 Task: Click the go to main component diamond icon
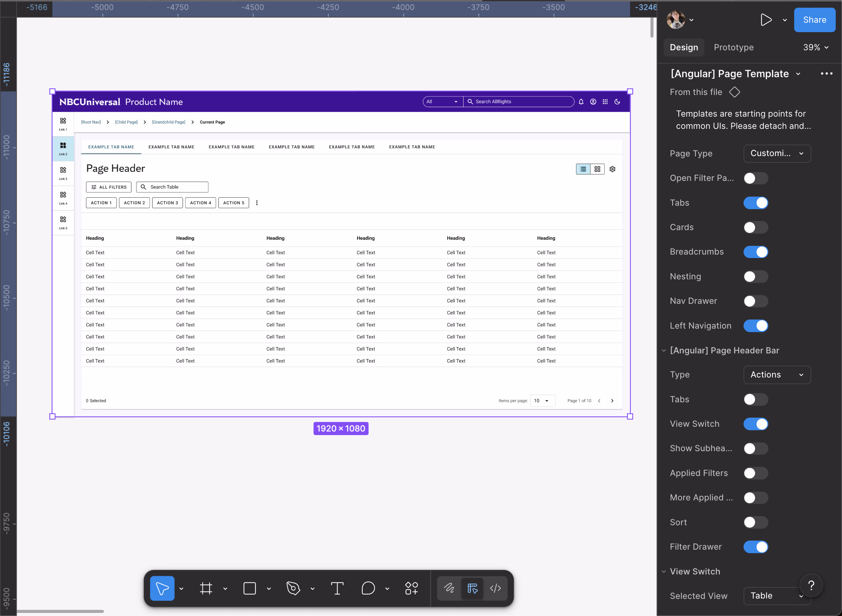[x=734, y=92]
